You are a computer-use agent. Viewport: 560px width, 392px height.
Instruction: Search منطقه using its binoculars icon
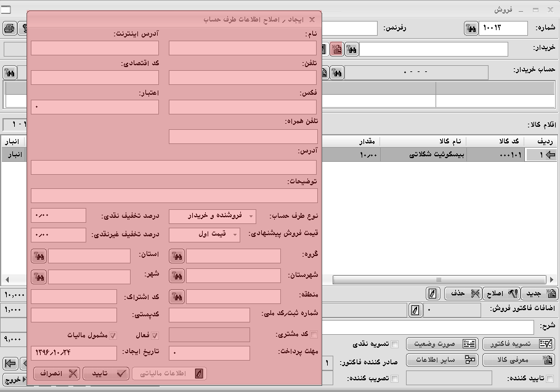tap(177, 297)
